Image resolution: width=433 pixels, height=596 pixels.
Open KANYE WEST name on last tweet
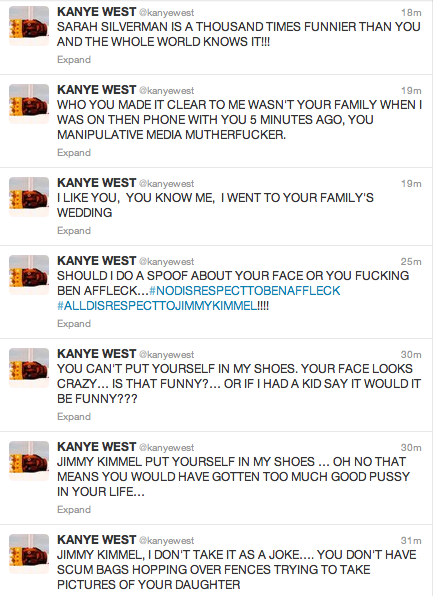[97, 540]
